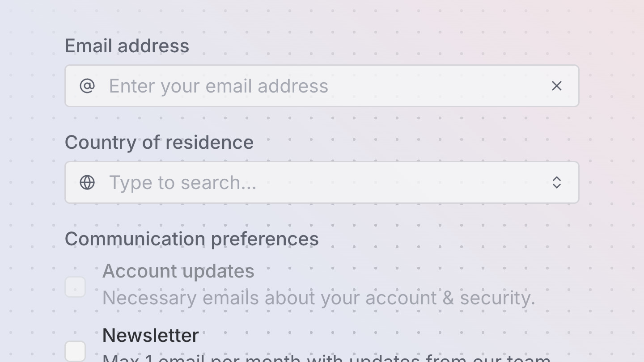This screenshot has height=362, width=644.
Task: Click the 'Account updates' label text
Action: pos(178,271)
